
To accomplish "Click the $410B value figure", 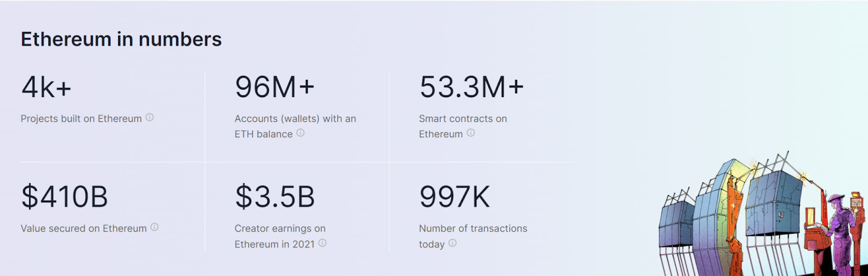I will click(x=65, y=197).
